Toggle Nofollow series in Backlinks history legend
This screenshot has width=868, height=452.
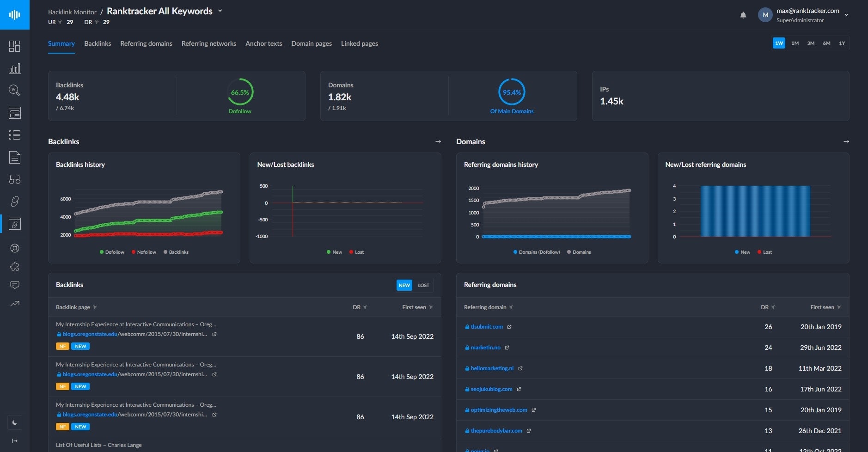(x=144, y=252)
